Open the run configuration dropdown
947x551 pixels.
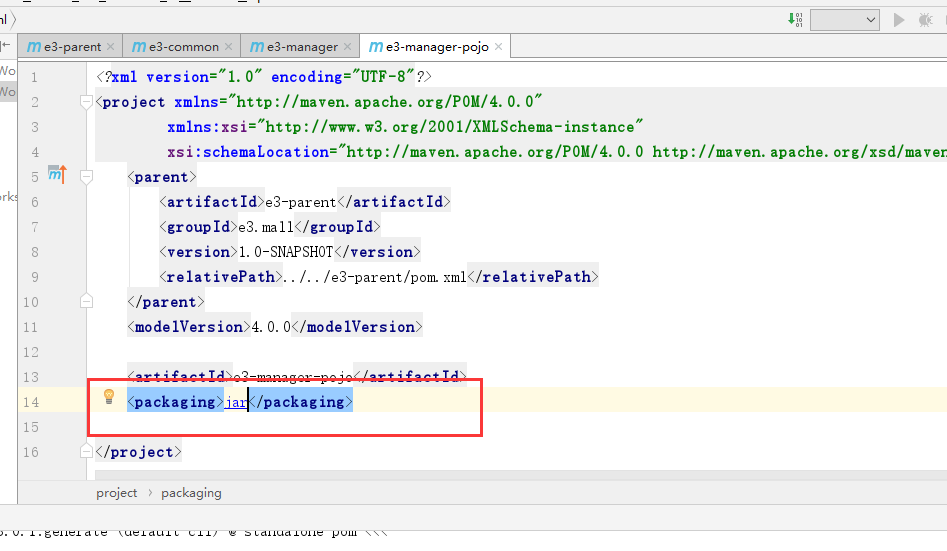pos(844,20)
